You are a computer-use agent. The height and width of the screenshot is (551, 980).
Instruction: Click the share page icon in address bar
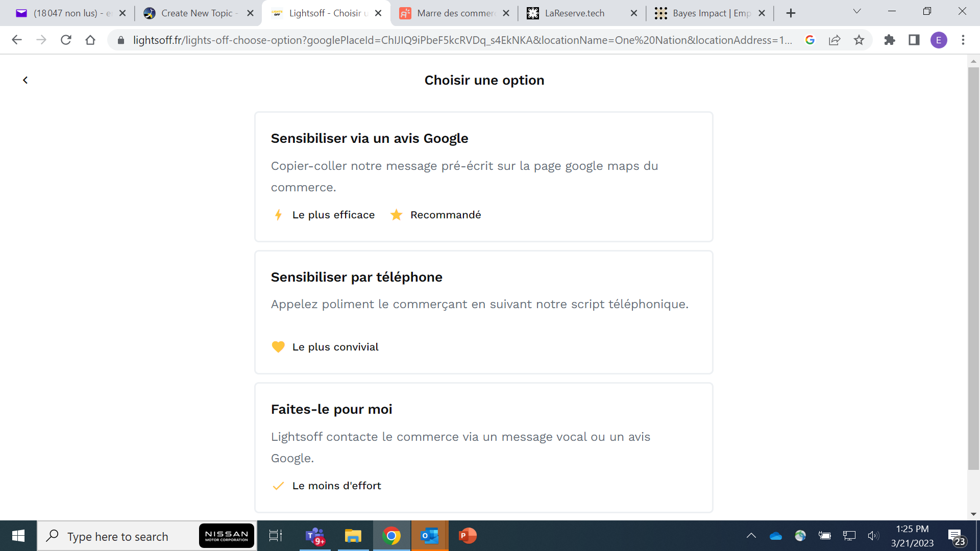[x=835, y=40]
